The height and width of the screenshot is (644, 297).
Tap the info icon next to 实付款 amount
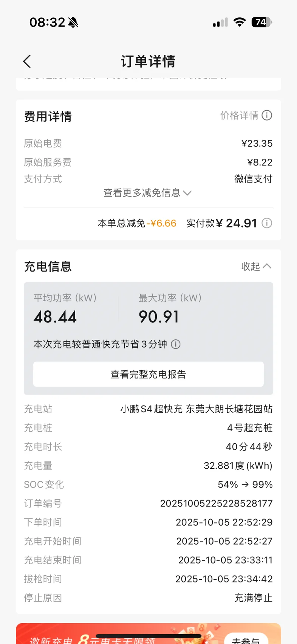267,223
